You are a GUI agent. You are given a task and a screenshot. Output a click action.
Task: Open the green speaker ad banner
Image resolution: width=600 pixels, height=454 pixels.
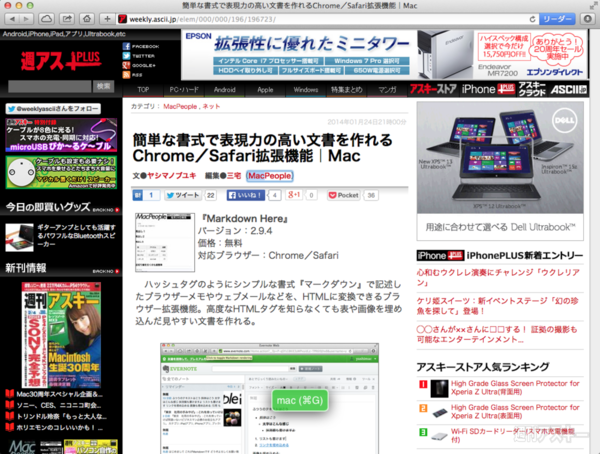point(61,172)
